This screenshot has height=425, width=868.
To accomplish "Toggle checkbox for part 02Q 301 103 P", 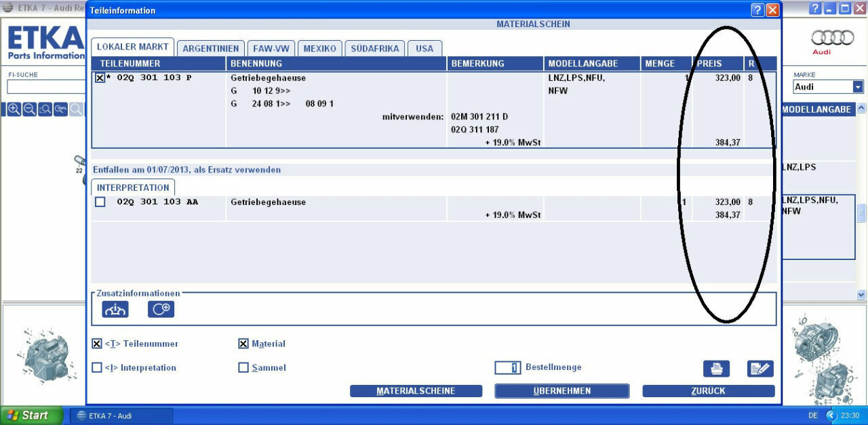I will [x=100, y=78].
